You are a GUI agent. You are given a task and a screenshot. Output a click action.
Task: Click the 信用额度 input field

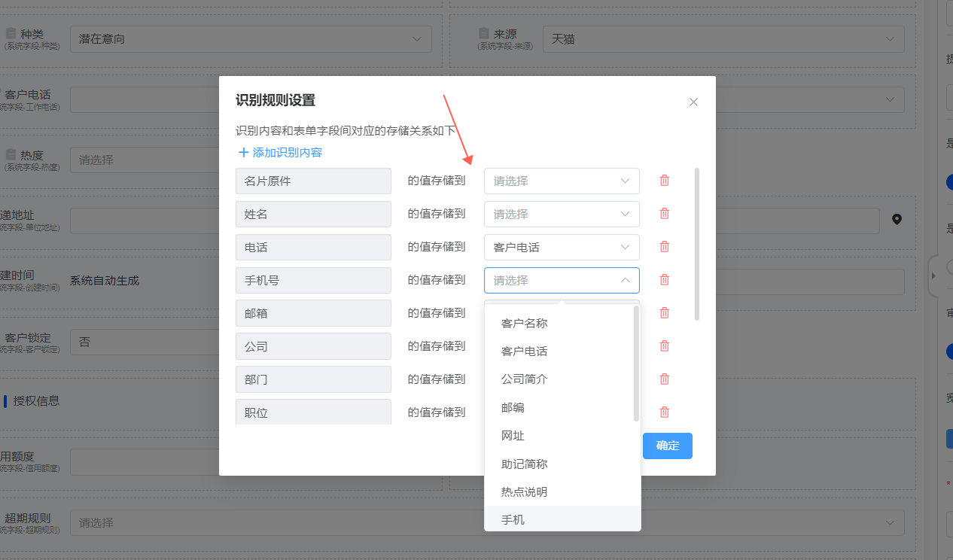(x=145, y=462)
